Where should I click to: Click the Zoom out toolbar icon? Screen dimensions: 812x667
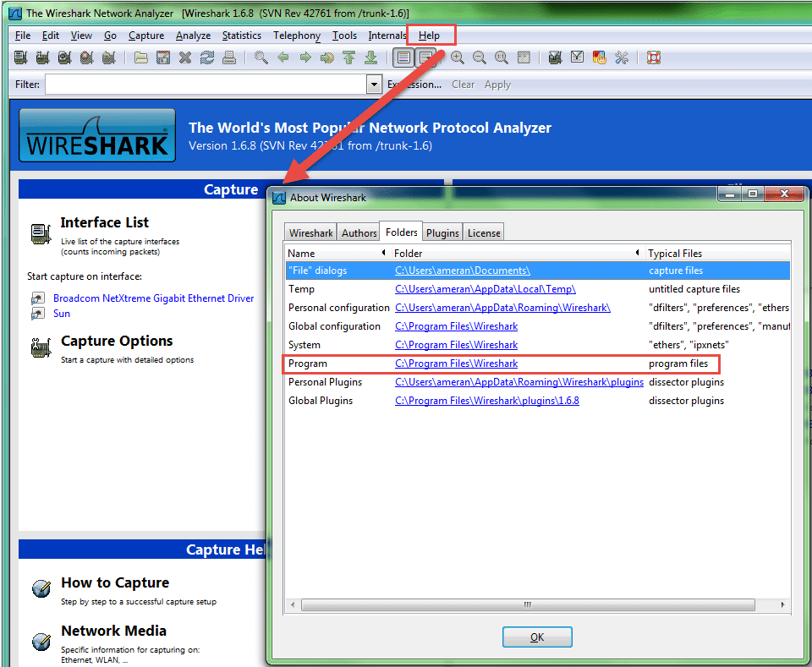[x=480, y=57]
